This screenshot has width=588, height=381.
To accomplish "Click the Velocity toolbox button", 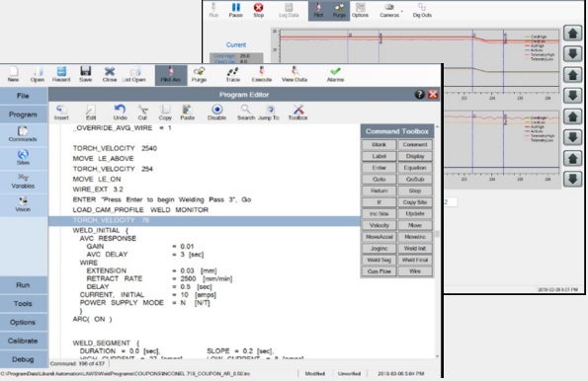I will point(379,225).
